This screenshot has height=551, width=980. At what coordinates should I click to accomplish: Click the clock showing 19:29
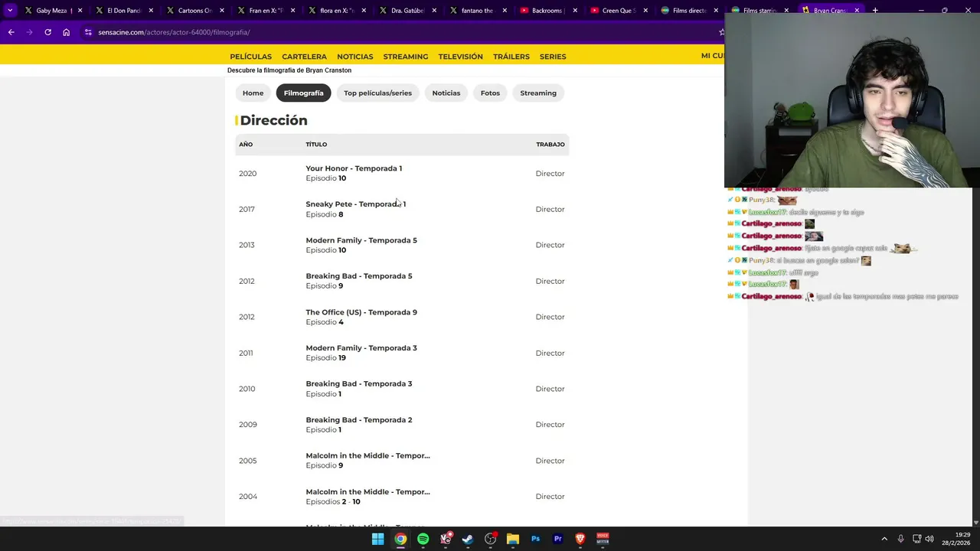tap(962, 535)
